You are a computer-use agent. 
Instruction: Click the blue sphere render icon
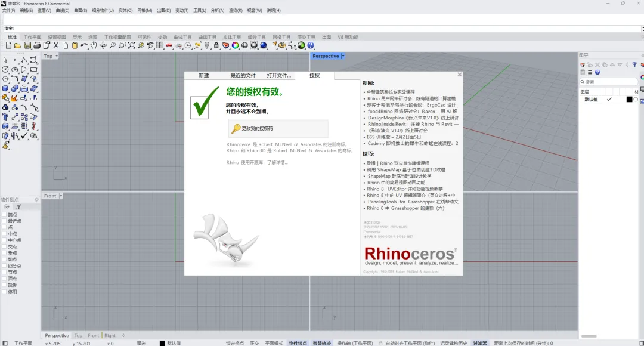(x=264, y=45)
